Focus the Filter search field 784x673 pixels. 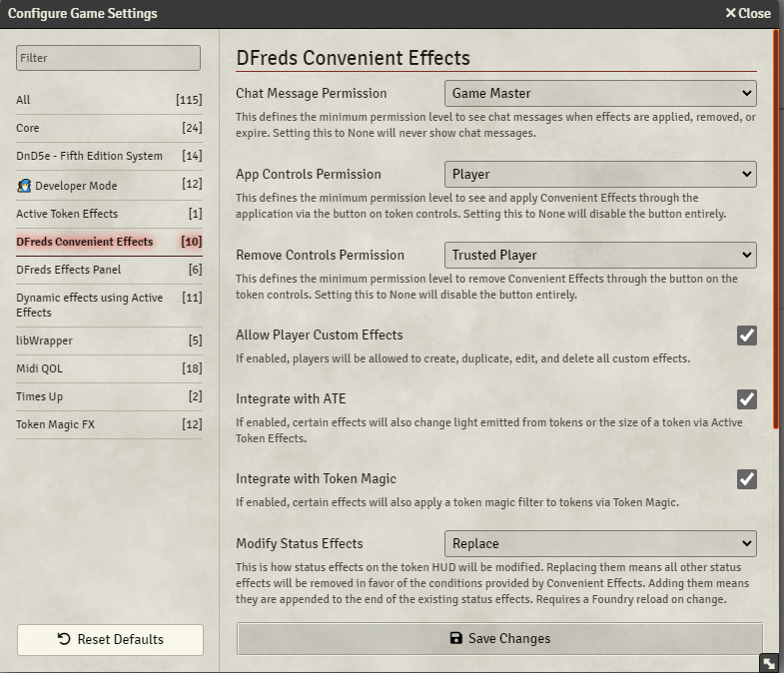108,58
